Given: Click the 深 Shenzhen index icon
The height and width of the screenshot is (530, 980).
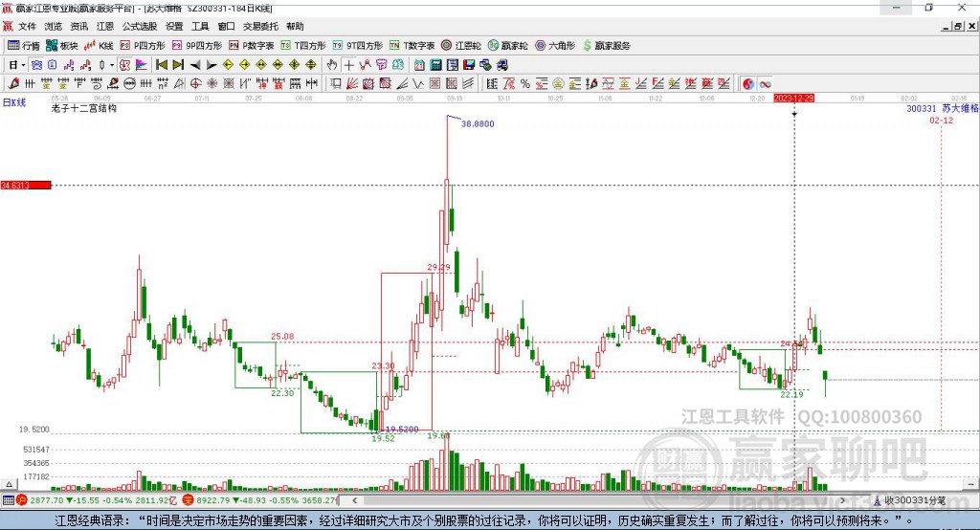Looking at the screenshot, I should pyautogui.click(x=189, y=500).
